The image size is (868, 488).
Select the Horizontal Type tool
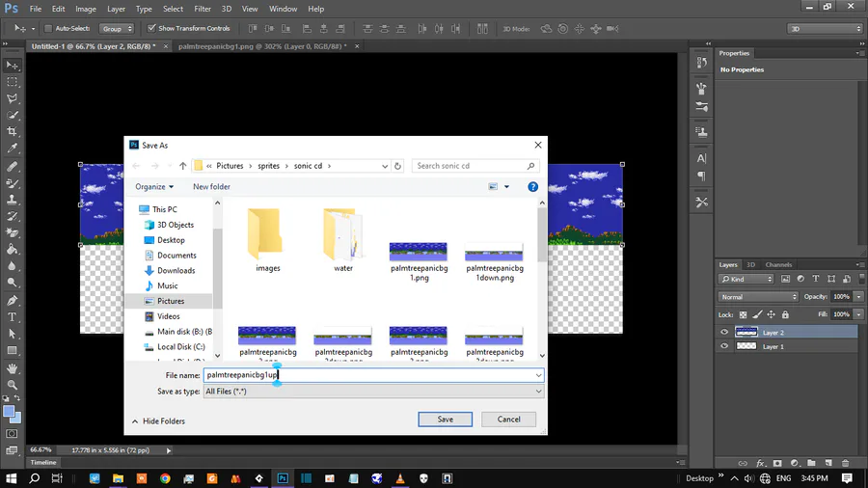pos(13,317)
